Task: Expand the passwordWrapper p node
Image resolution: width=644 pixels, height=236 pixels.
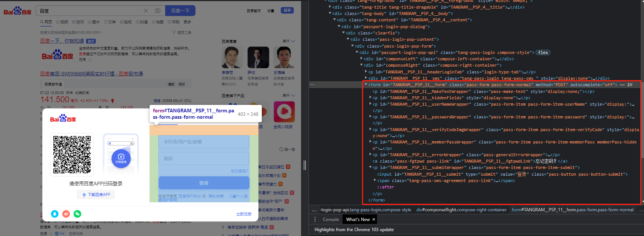Action: (x=370, y=117)
